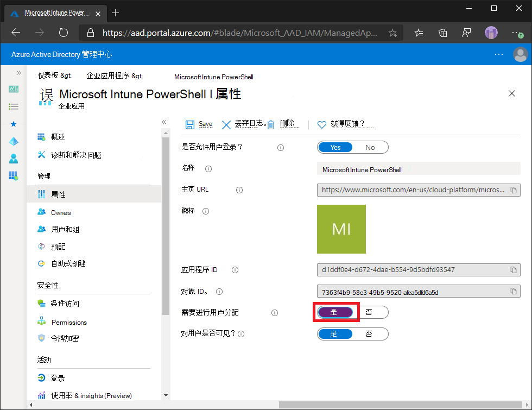Click the horizontal scrollbar at bottom
The image size is (532, 410).
pyautogui.click(x=401, y=405)
